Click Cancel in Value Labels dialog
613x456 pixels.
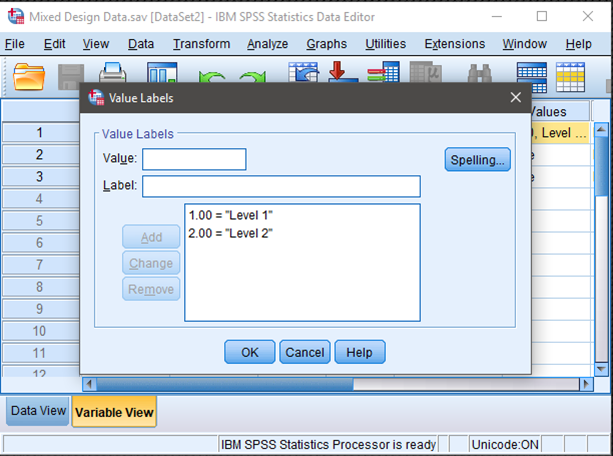point(305,352)
